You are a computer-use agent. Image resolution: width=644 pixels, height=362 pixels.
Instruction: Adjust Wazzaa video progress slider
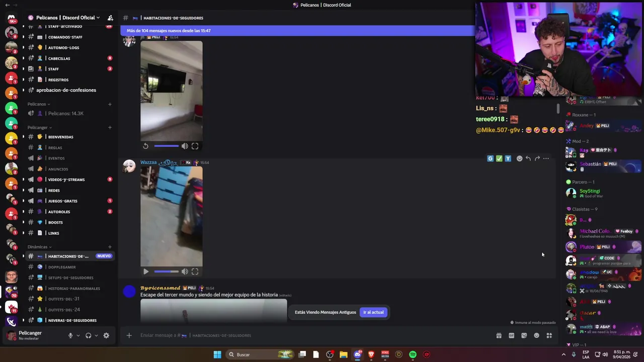[166, 271]
